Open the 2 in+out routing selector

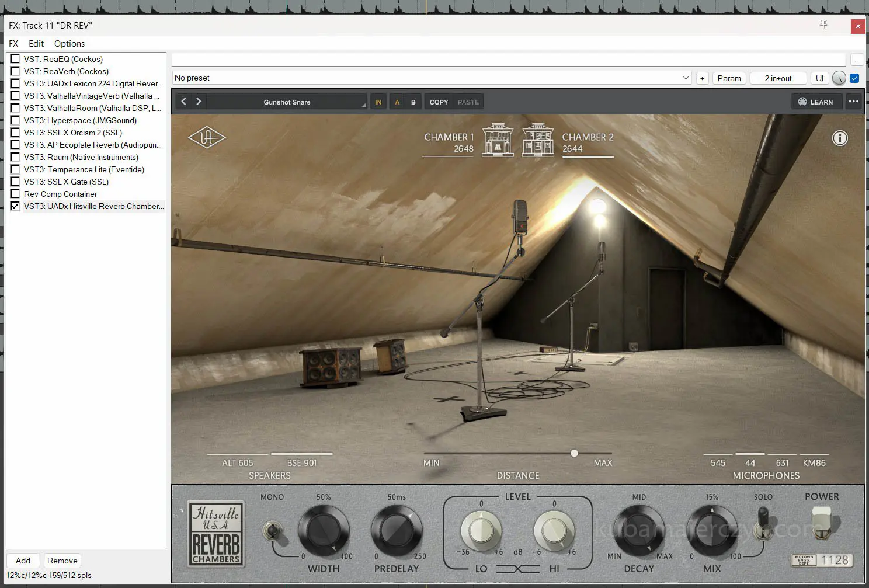[778, 78]
